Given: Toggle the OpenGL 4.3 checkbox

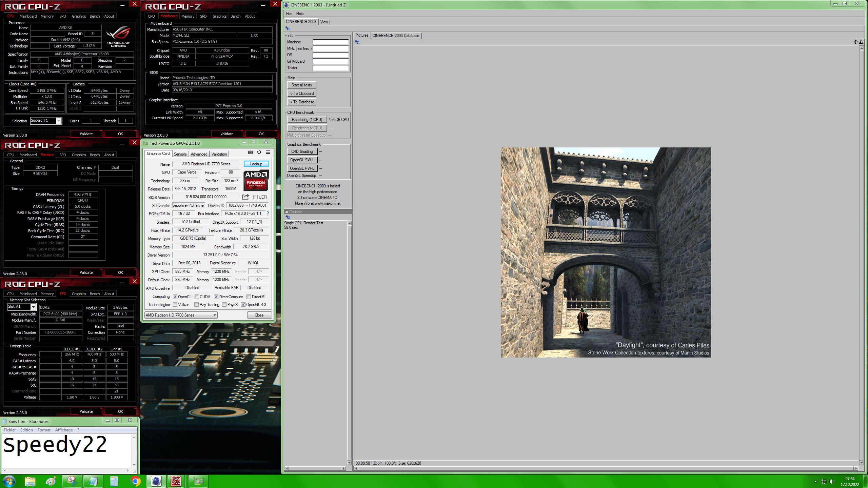Looking at the screenshot, I should click(243, 305).
